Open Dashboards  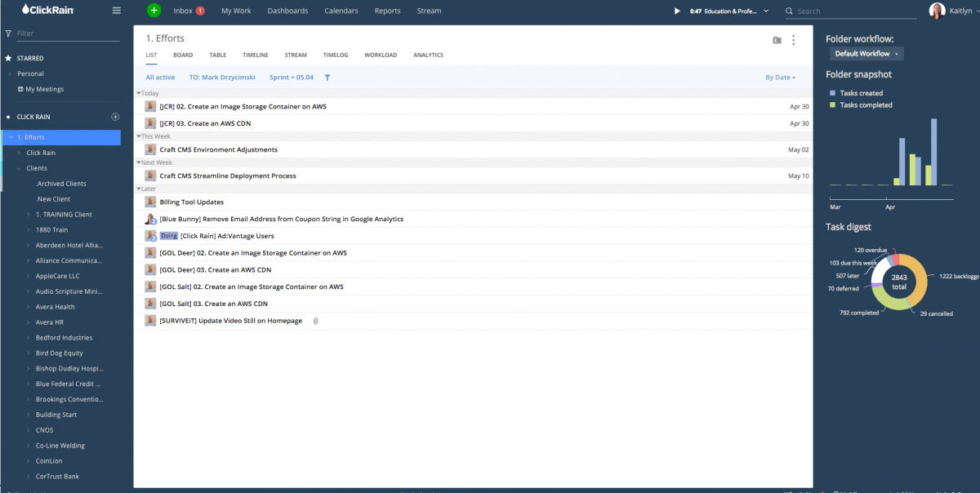tap(287, 11)
